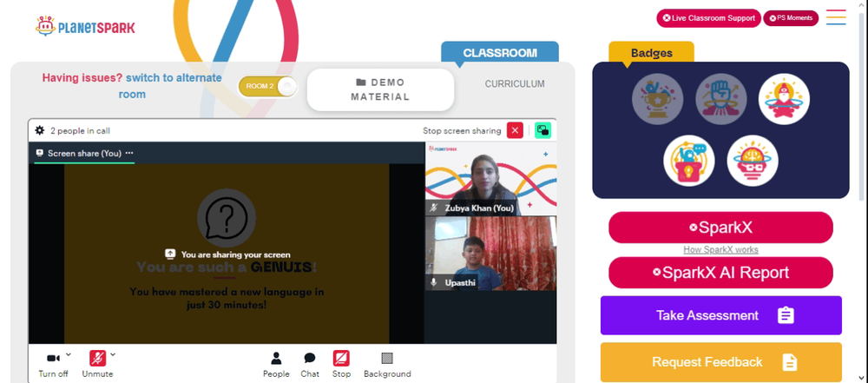Open Live Classroom Support
This screenshot has width=868, height=383.
click(x=708, y=18)
